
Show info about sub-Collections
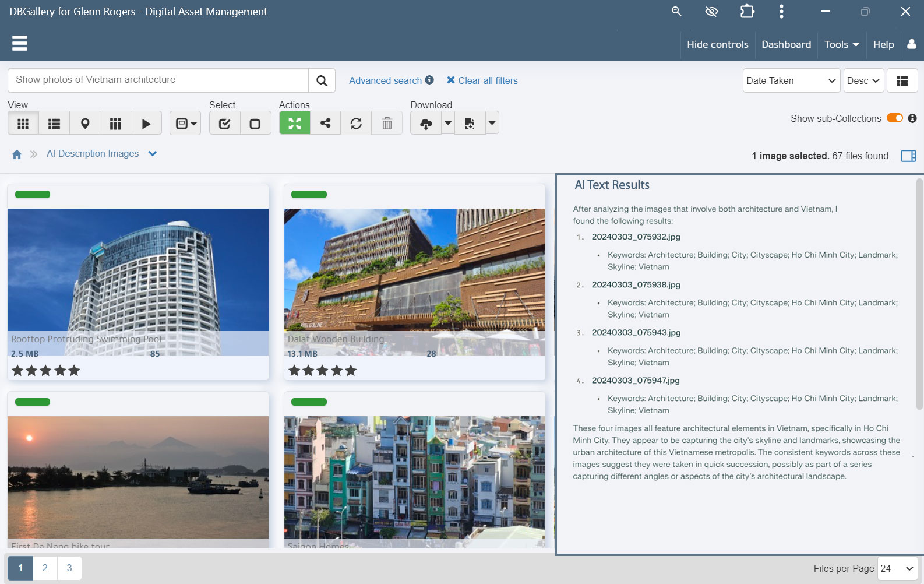pos(912,118)
